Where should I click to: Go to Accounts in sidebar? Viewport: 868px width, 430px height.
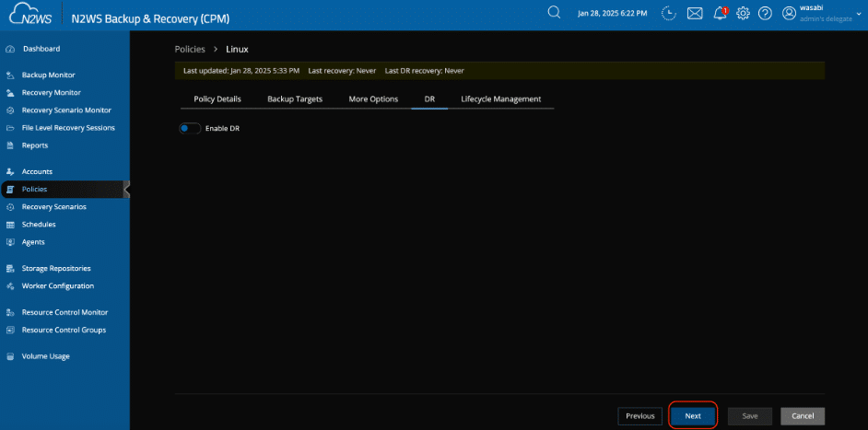point(37,172)
